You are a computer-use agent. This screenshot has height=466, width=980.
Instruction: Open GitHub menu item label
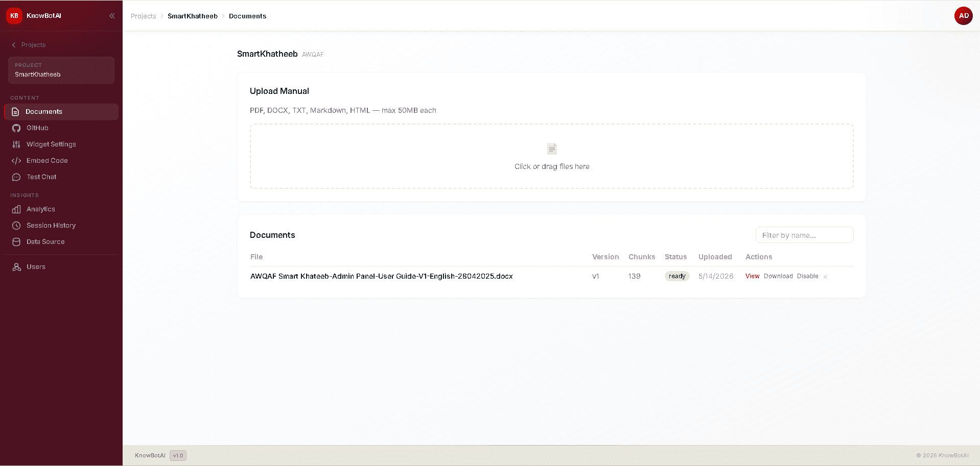coord(37,128)
